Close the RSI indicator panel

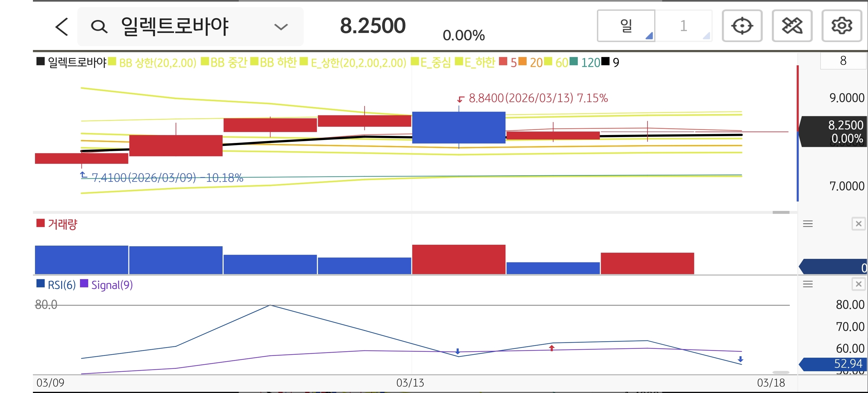(x=858, y=284)
